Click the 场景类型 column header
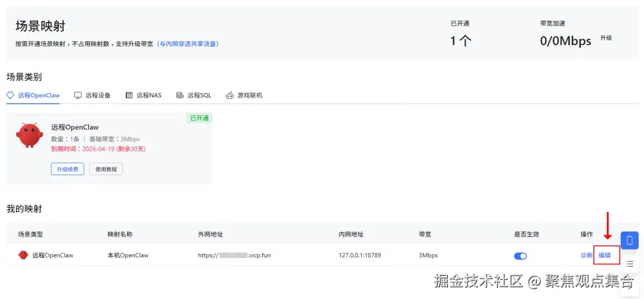This screenshot has width=644, height=299. coord(30,234)
